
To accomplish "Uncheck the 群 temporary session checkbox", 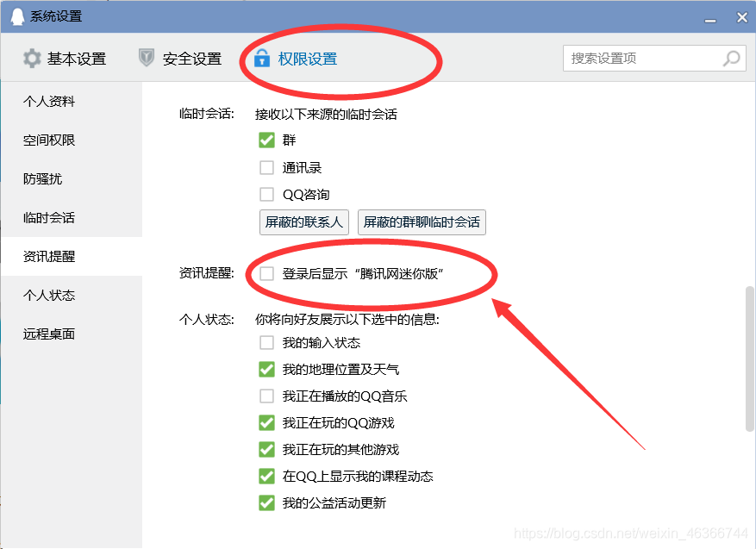I will click(266, 140).
